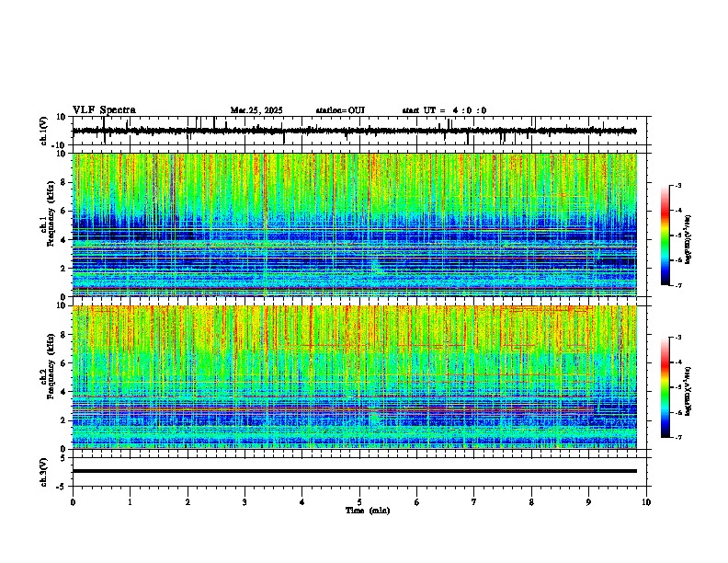Click the "8" kHz tick on ch.2 spectrogram
728x563 pixels.
pos(64,335)
